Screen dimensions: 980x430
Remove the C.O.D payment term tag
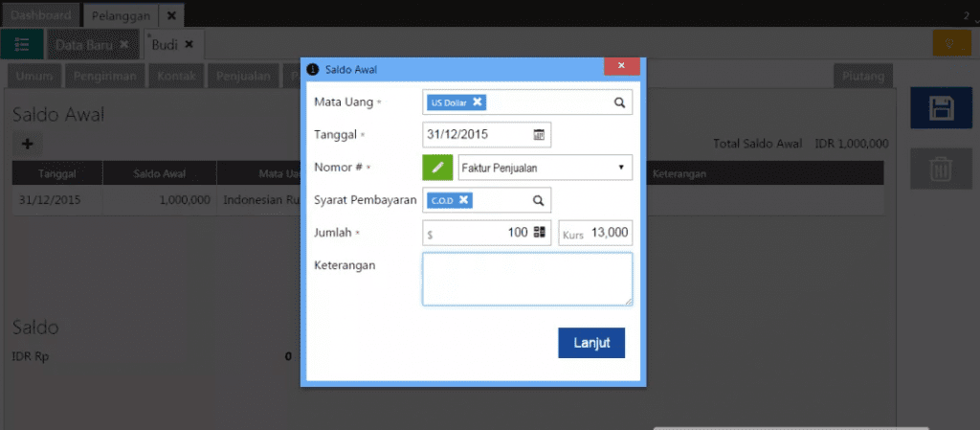point(463,200)
